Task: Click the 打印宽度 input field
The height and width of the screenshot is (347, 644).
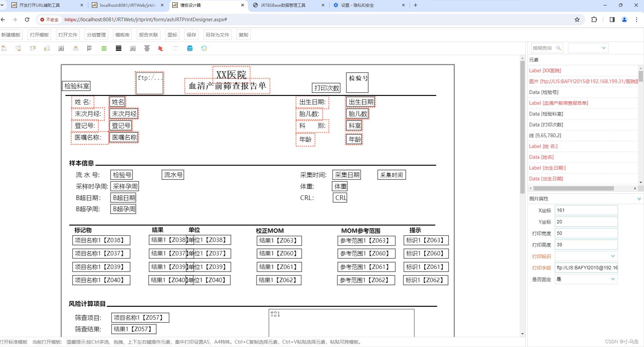Action: tap(586, 233)
